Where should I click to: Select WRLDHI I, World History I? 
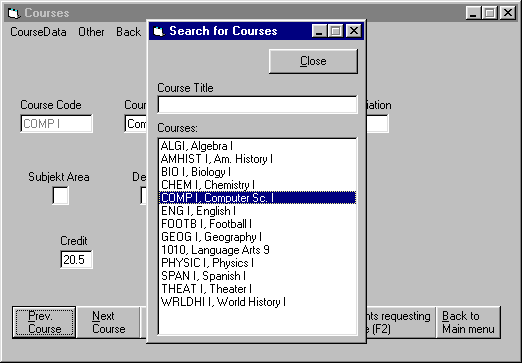coord(257,302)
